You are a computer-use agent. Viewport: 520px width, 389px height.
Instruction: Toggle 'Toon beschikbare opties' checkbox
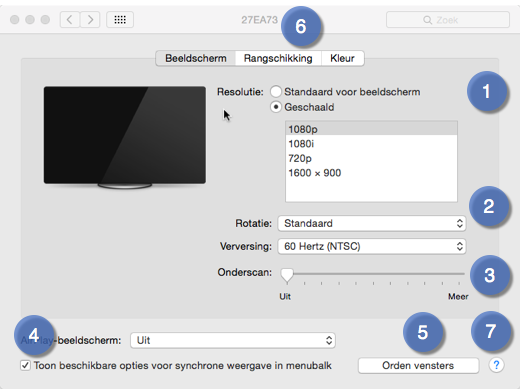(x=25, y=365)
